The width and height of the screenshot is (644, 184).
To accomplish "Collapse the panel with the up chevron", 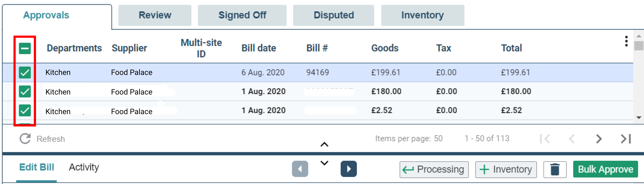I will pyautogui.click(x=324, y=145).
